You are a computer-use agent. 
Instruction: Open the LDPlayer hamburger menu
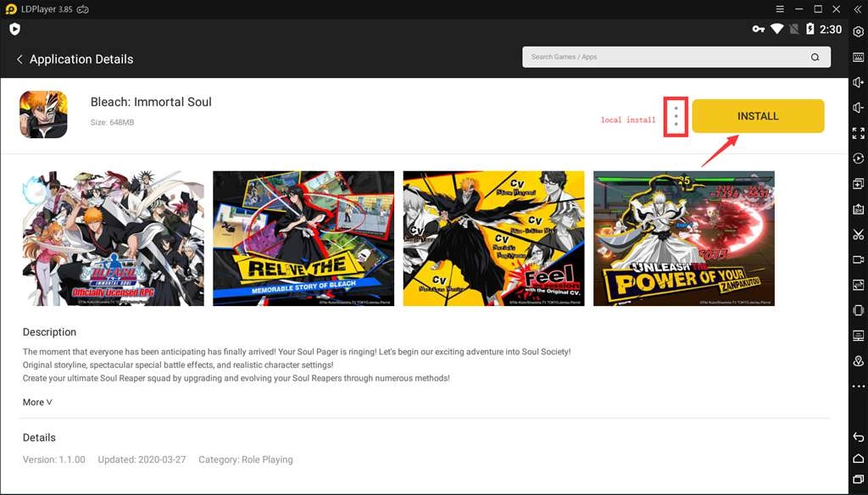pyautogui.click(x=779, y=9)
